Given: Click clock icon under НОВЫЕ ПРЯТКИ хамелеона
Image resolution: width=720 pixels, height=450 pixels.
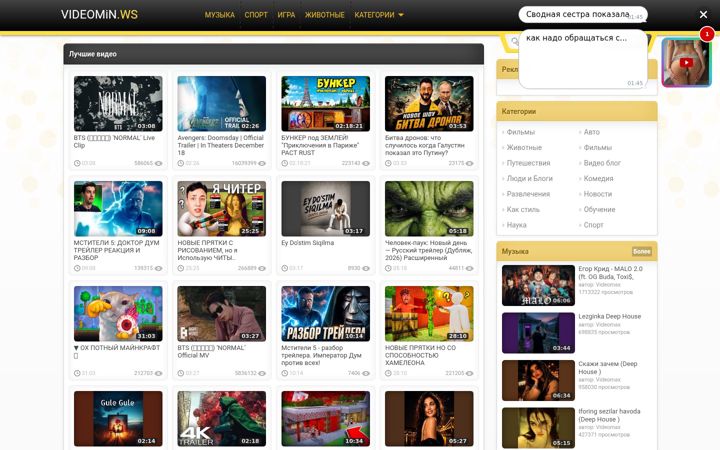Looking at the screenshot, I should pos(388,373).
